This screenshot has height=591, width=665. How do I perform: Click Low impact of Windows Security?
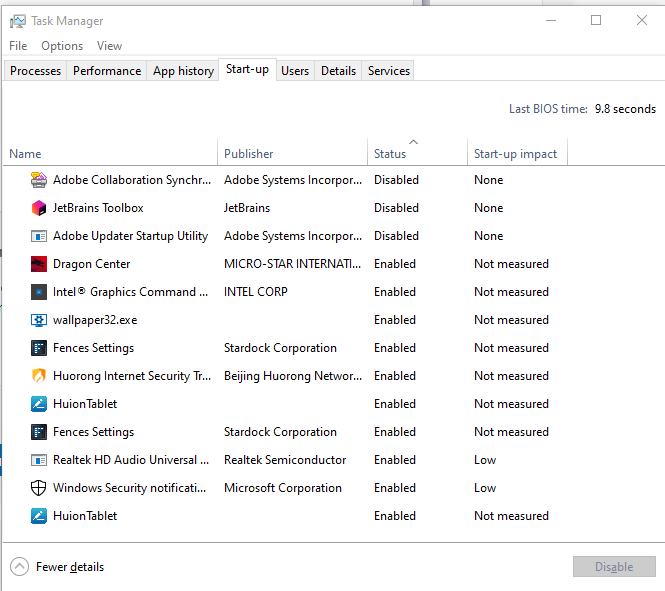(485, 488)
